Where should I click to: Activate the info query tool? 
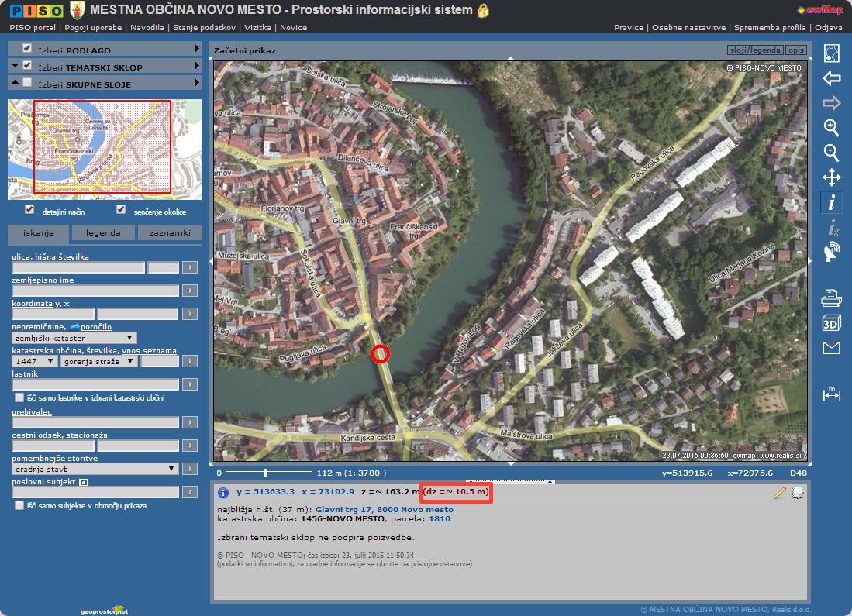(831, 202)
